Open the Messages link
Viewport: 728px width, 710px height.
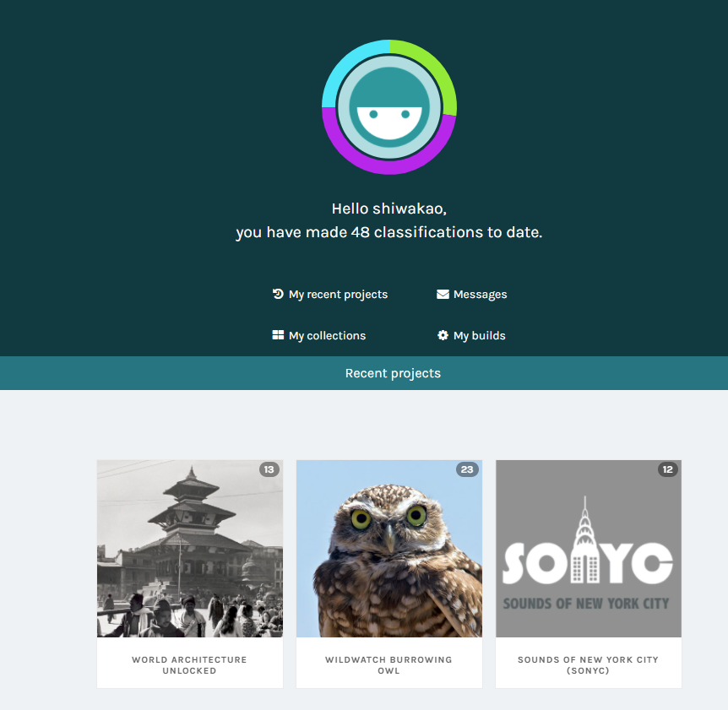click(472, 294)
